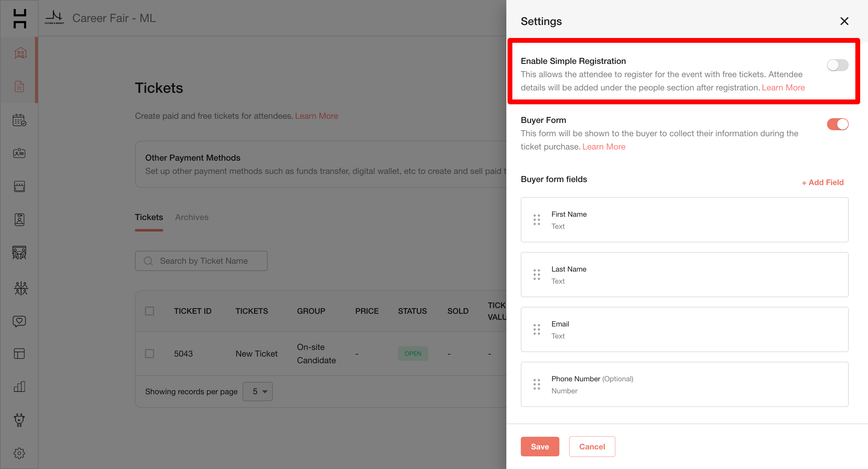Select the First Name buyer field card
868x469 pixels.
click(x=684, y=220)
